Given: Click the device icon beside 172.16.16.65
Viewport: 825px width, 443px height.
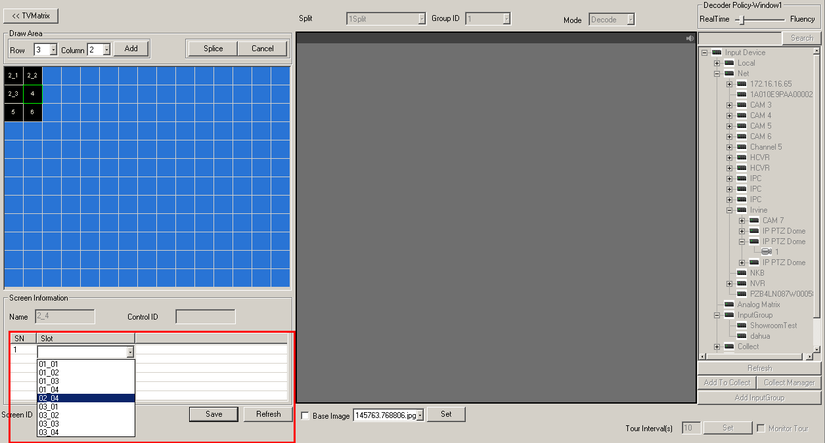Looking at the screenshot, I should tap(741, 84).
